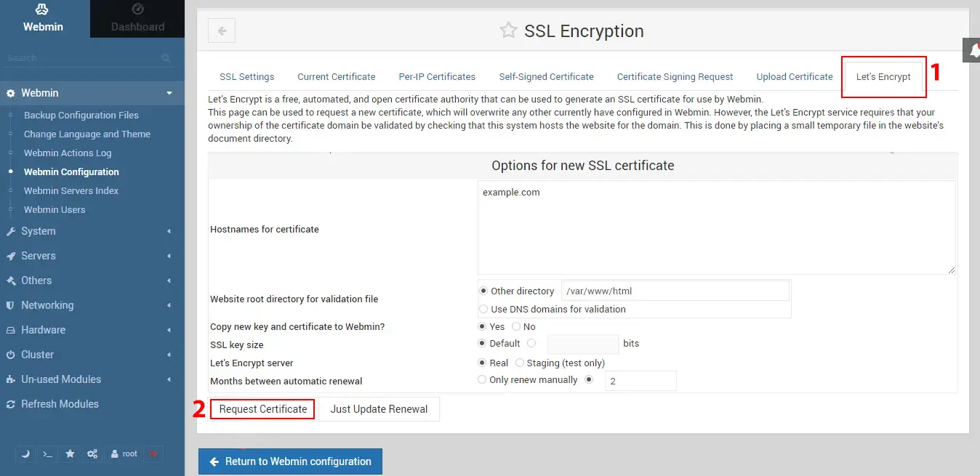Toggle night mode moon icon
The width and height of the screenshot is (980, 476).
pos(25,453)
